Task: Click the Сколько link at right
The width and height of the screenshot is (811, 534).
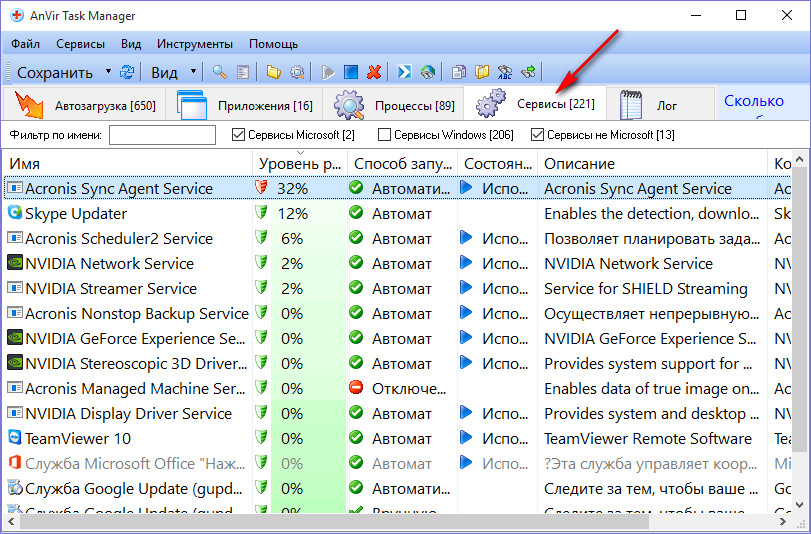Action: (754, 100)
